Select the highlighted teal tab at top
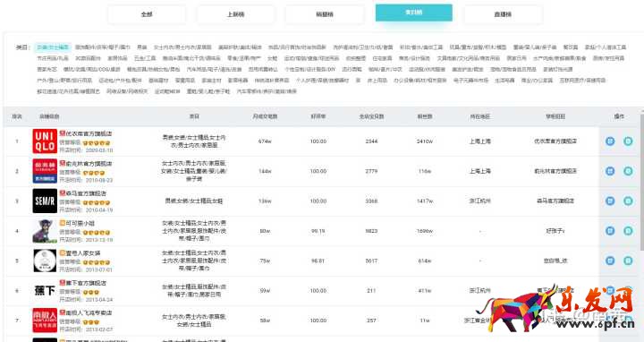 point(413,13)
